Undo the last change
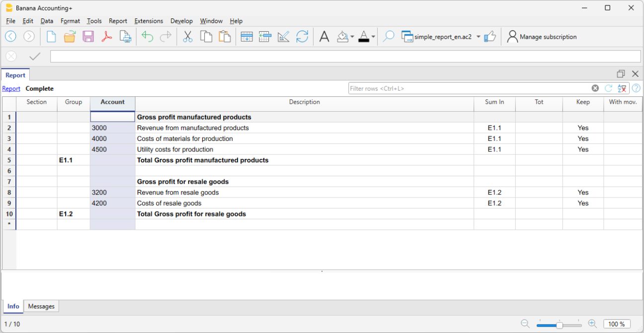644x333 pixels. (x=147, y=36)
